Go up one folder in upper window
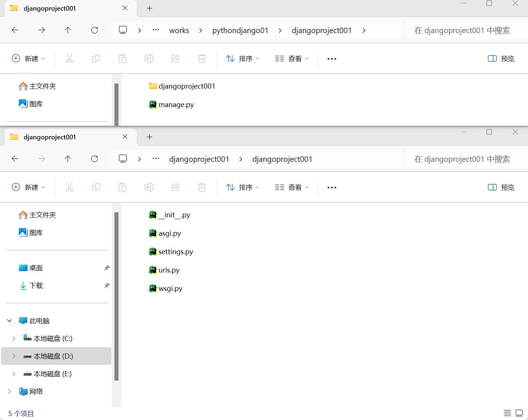528x420 pixels. [x=68, y=30]
